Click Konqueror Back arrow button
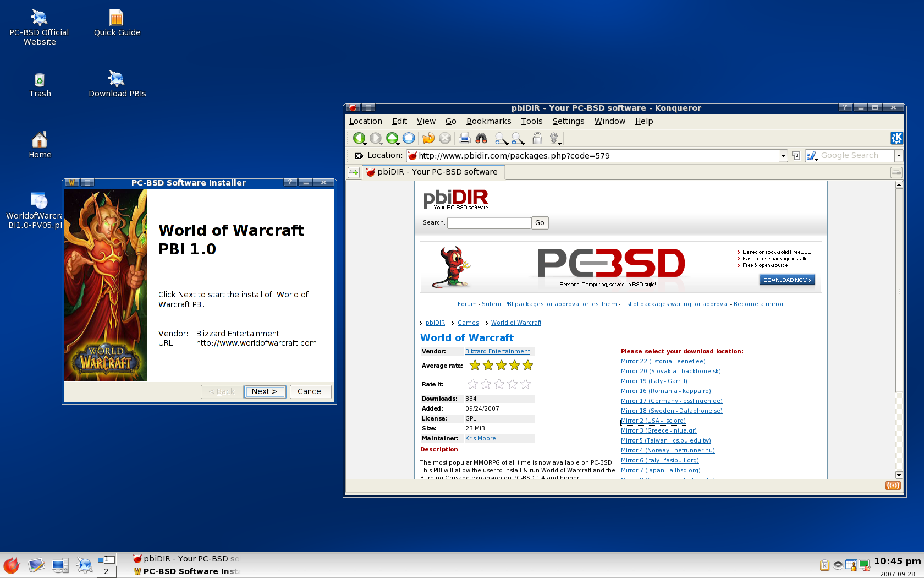The width and height of the screenshot is (924, 578). tap(359, 138)
